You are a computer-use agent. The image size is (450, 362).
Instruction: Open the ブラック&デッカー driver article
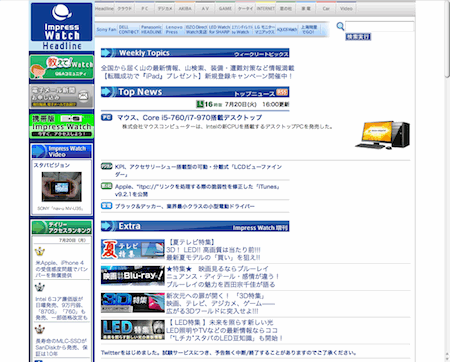tap(185, 206)
